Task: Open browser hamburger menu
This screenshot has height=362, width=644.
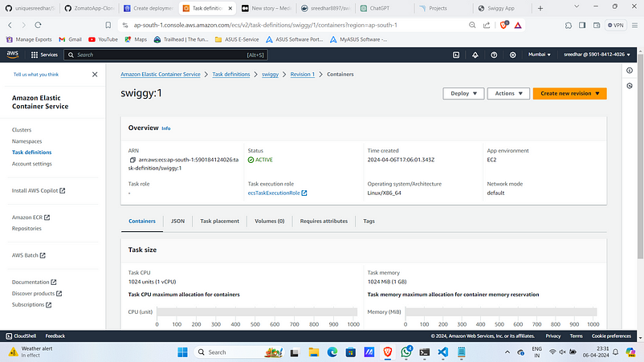Action: pyautogui.click(x=634, y=25)
